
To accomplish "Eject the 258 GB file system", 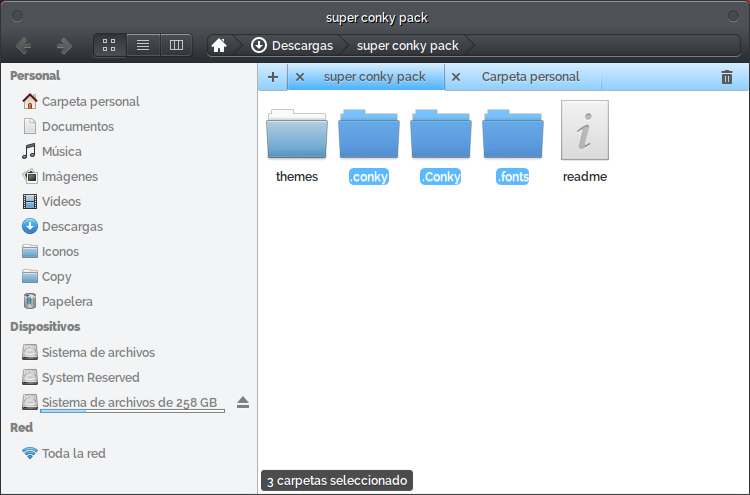I will click(x=243, y=403).
